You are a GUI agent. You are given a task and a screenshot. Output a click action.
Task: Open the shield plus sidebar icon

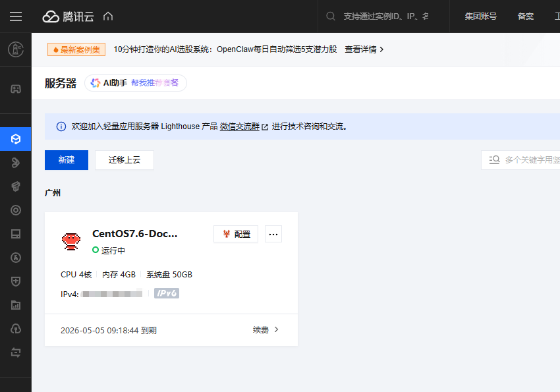pos(16,281)
